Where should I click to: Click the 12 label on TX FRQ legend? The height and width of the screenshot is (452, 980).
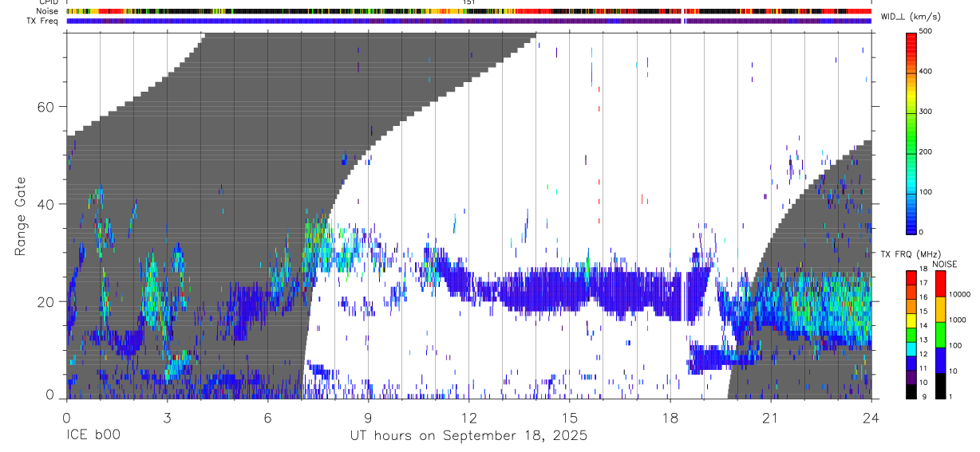click(x=923, y=354)
